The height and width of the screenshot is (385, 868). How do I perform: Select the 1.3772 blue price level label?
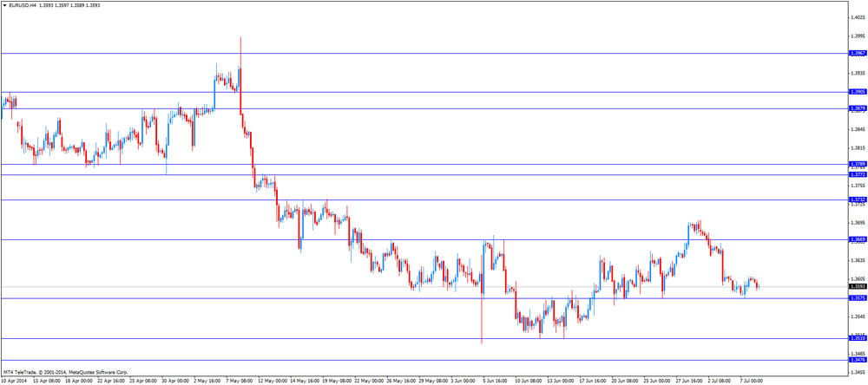857,174
